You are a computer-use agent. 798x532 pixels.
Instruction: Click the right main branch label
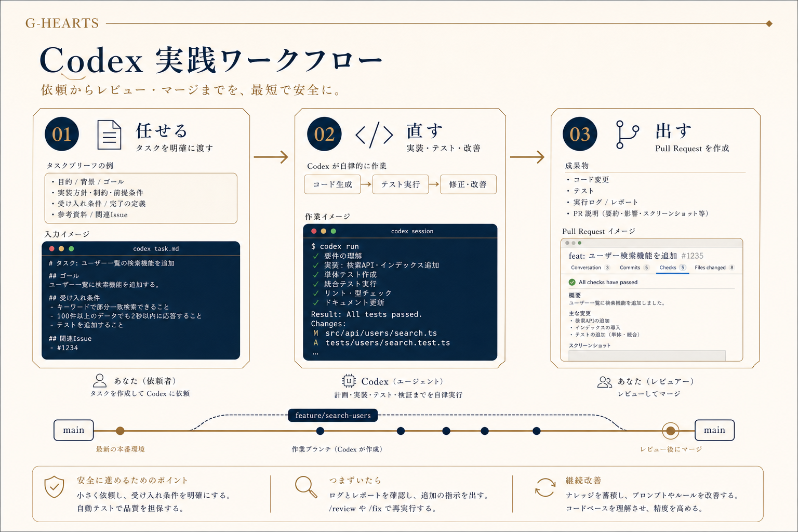(x=715, y=430)
